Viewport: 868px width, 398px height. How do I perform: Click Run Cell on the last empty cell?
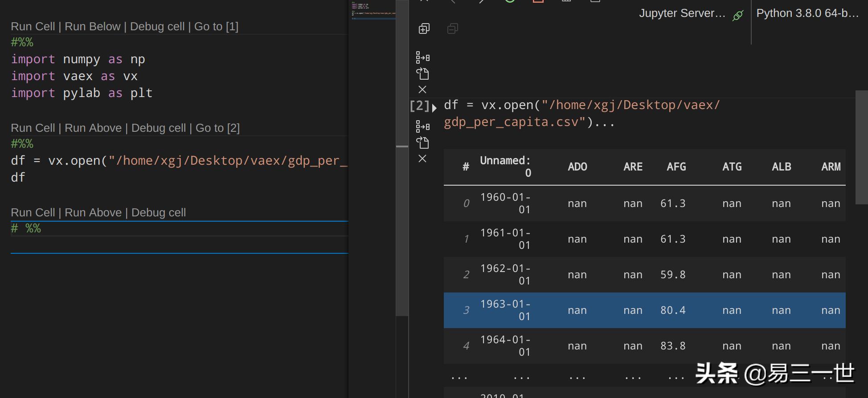(33, 213)
